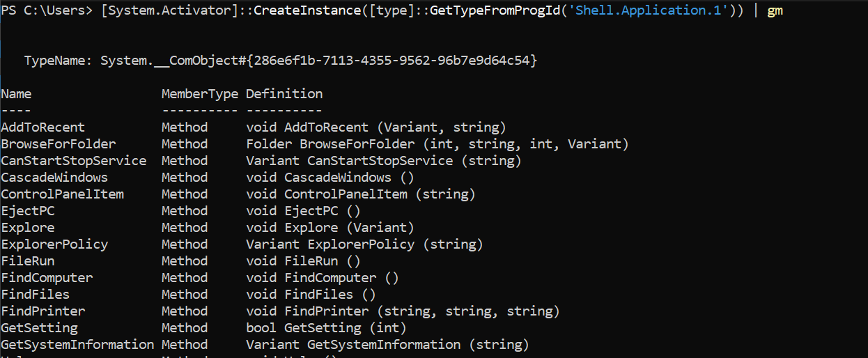Click the 'void ControlPanelItem (string)' definition
This screenshot has width=868, height=358.
click(360, 194)
